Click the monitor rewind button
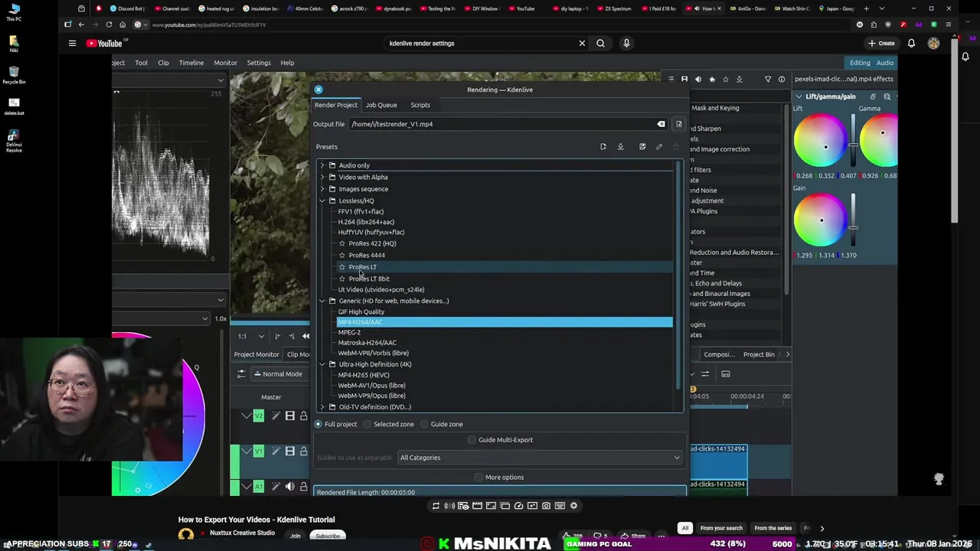The width and height of the screenshot is (980, 551). tap(305, 336)
